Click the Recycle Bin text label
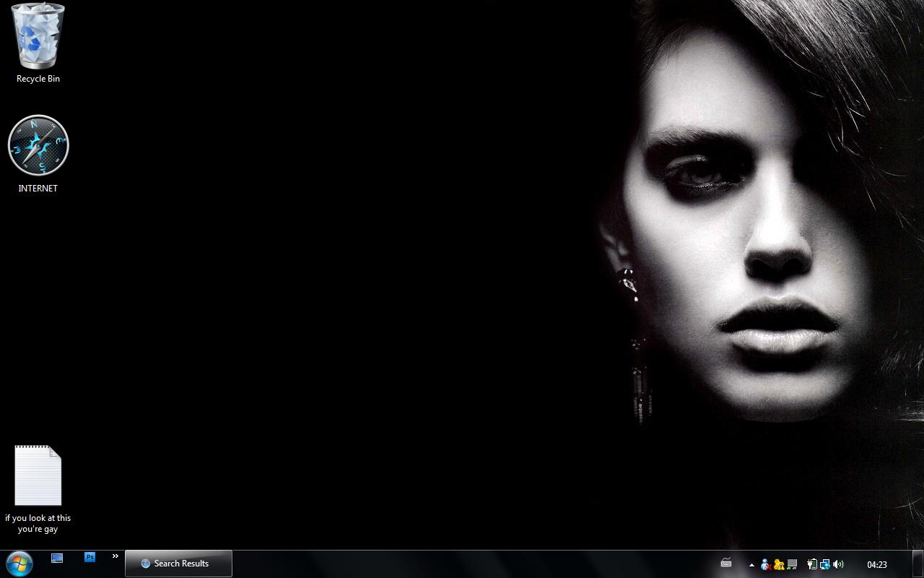The width and height of the screenshot is (924, 578). (x=38, y=79)
